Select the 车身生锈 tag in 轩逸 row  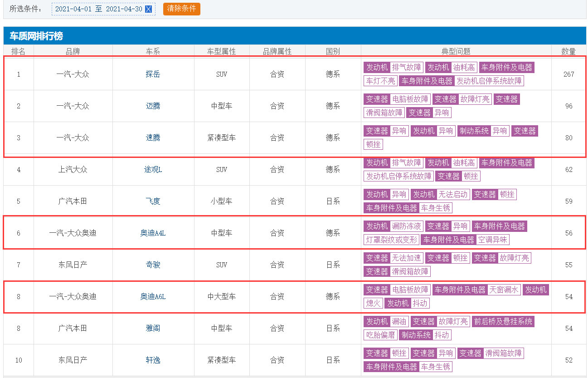[436, 367]
